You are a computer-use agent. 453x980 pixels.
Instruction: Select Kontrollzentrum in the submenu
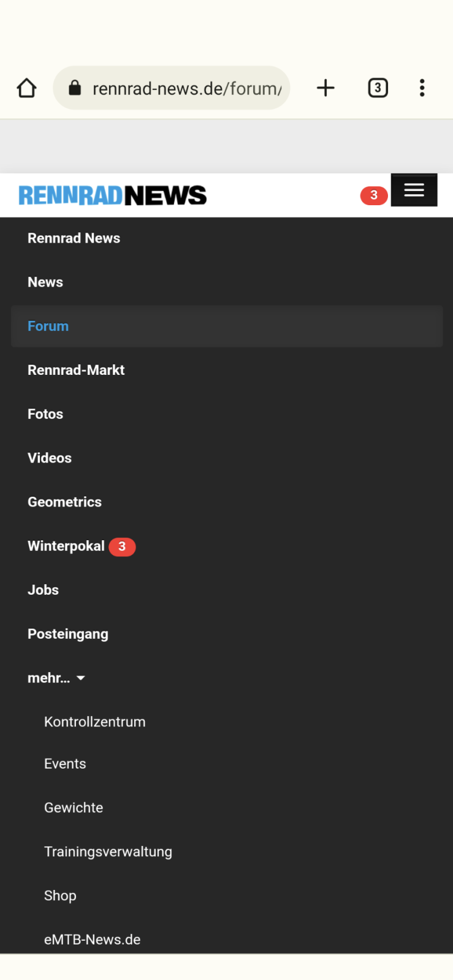[x=95, y=722]
